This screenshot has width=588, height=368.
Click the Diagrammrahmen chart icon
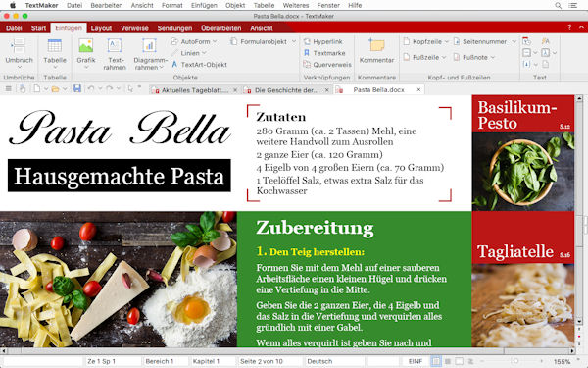pyautogui.click(x=149, y=46)
